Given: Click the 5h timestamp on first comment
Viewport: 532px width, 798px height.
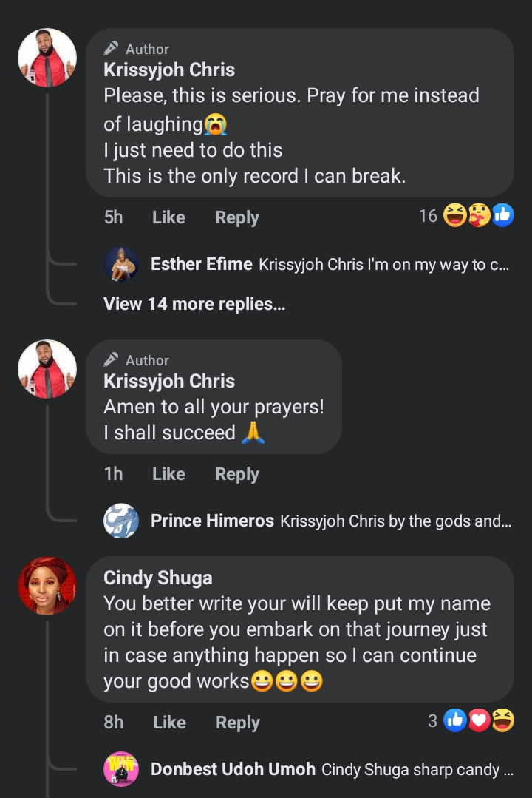Looking at the screenshot, I should click(x=114, y=217).
